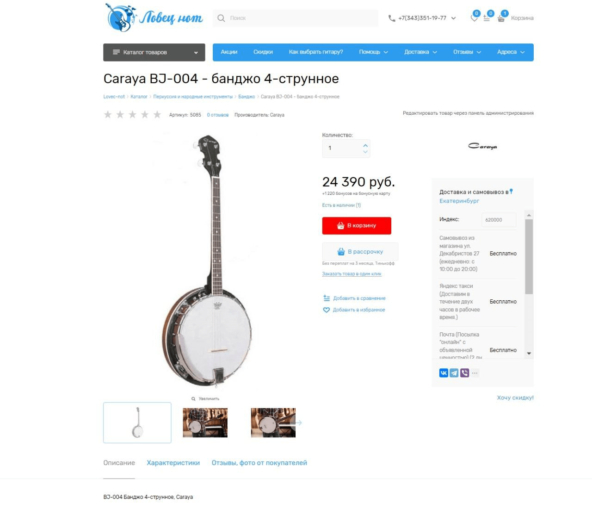Screen dimensions: 592x510
Task: Rate product with the fifth star
Action: click(157, 114)
